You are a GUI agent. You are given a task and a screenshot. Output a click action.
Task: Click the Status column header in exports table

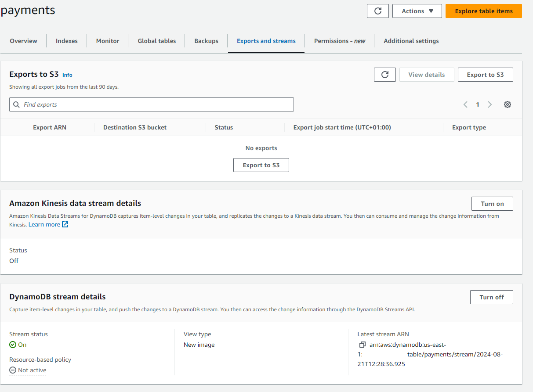(x=224, y=127)
